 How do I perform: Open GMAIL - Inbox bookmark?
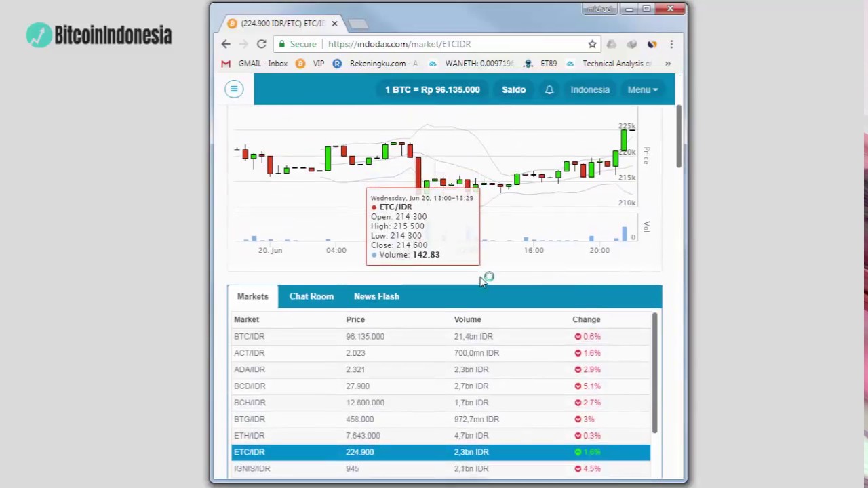pos(255,64)
